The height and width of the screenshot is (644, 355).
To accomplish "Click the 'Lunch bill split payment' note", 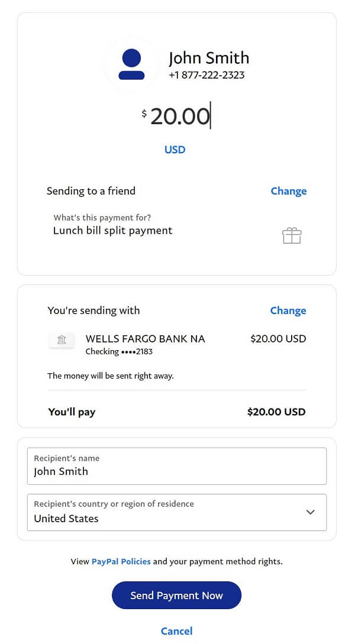I will (x=113, y=230).
